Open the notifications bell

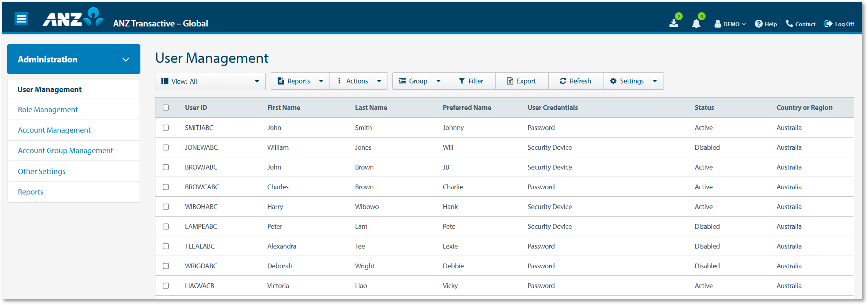tap(696, 24)
